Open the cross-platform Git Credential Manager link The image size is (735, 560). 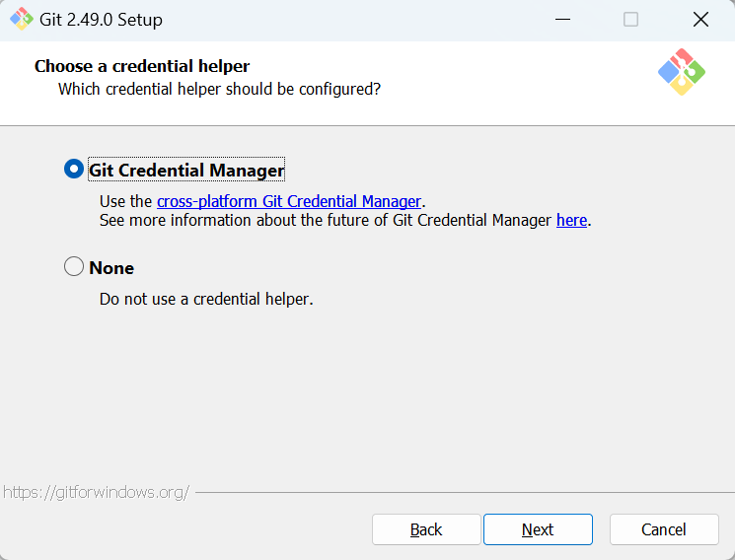point(289,201)
